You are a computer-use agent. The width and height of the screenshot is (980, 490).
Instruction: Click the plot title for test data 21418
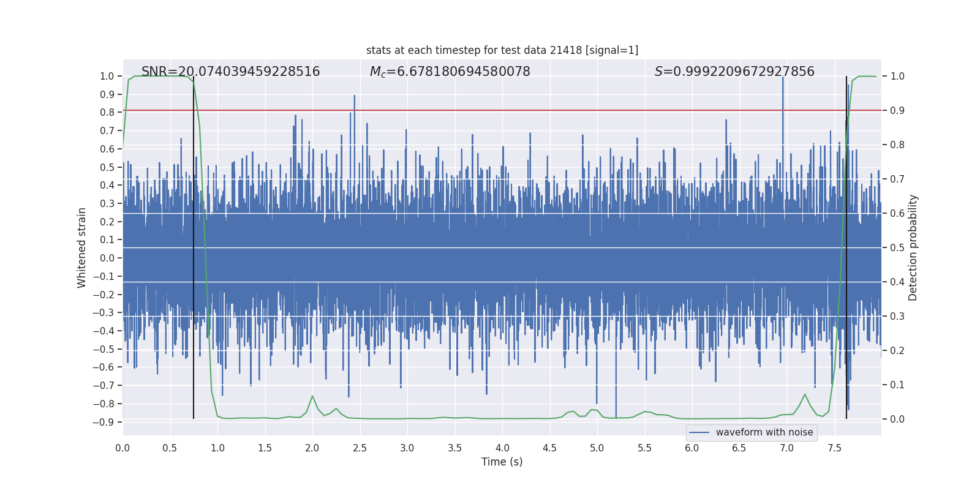[502, 50]
